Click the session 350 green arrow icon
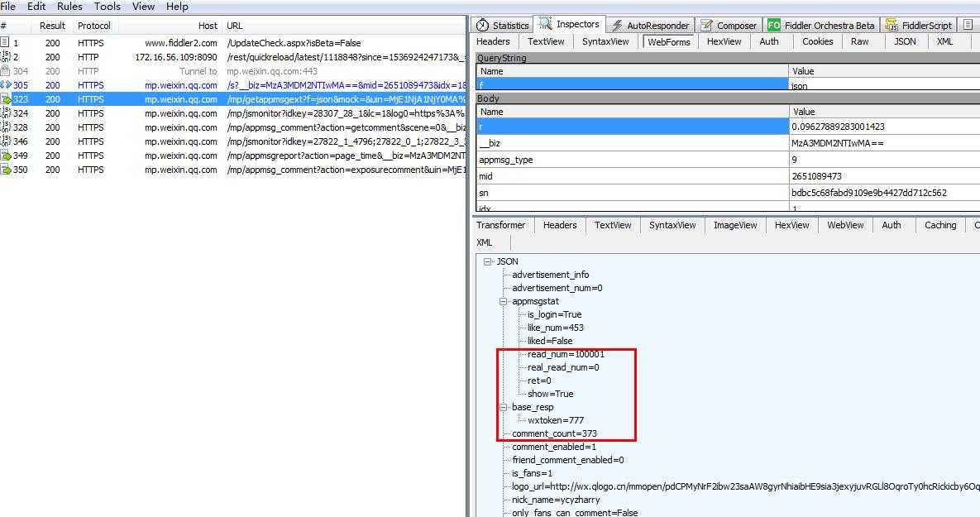The image size is (980, 517). click(6, 170)
